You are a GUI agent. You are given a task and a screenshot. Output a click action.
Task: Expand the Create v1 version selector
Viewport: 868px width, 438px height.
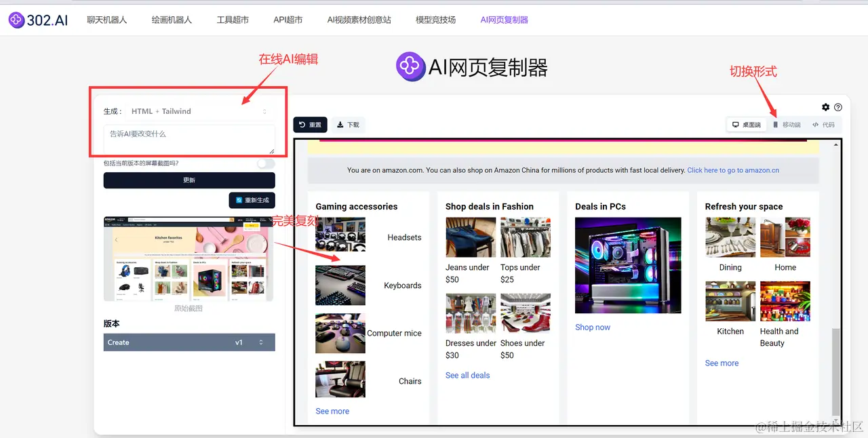tap(189, 342)
